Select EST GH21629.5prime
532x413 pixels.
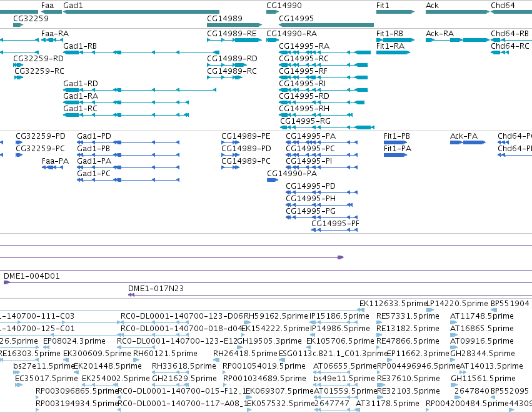tap(184, 379)
